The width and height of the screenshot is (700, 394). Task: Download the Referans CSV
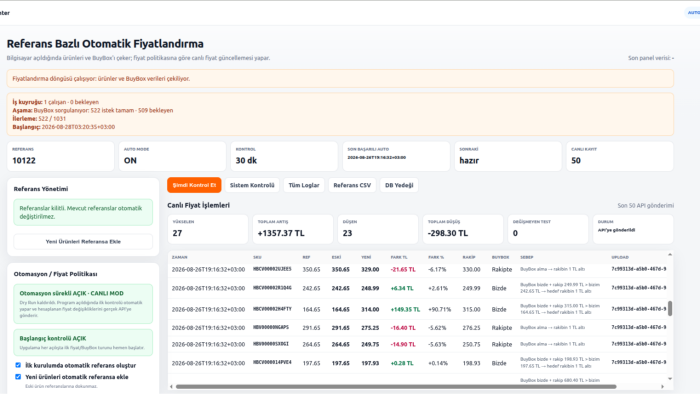point(352,185)
